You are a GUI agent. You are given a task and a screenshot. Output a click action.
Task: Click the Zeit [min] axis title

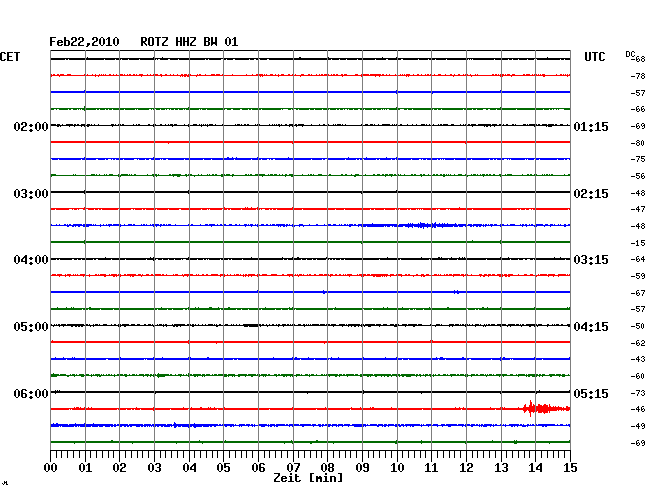308,478
